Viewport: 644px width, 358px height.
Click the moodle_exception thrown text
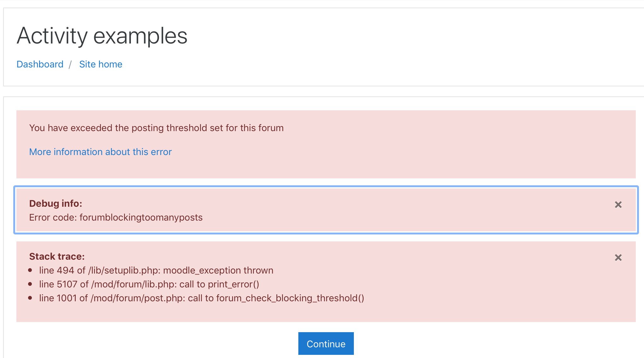coord(218,270)
